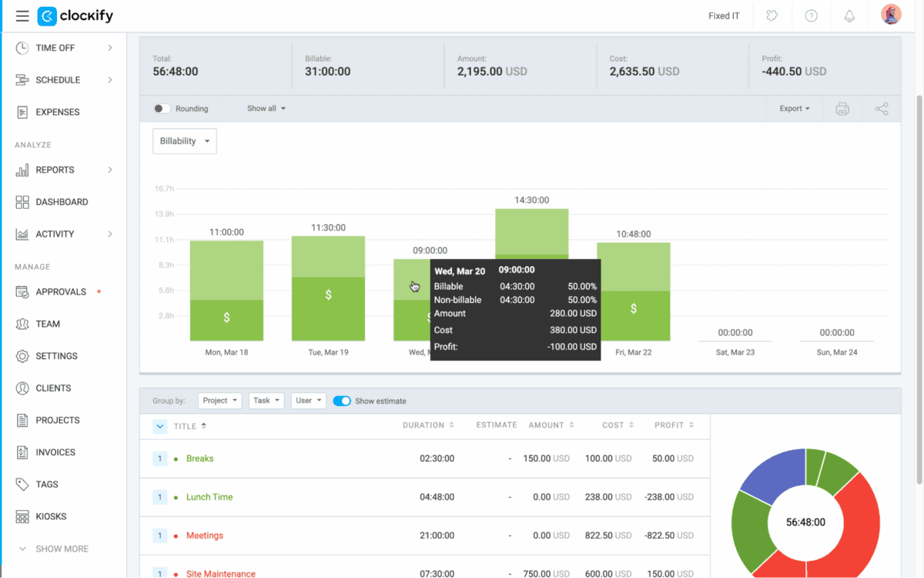The width and height of the screenshot is (924, 578).
Task: Open the hamburger menu icon
Action: [22, 15]
